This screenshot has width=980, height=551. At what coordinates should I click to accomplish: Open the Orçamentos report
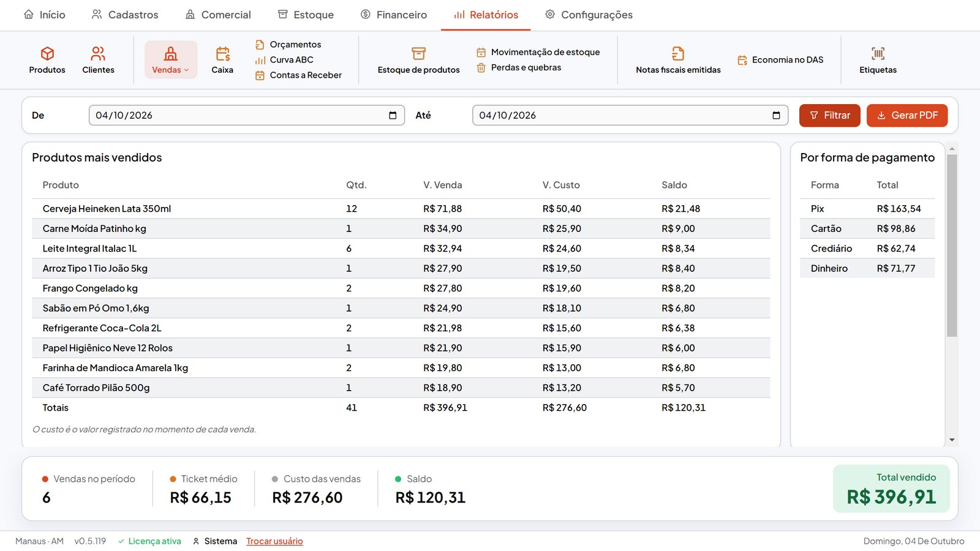click(288, 45)
